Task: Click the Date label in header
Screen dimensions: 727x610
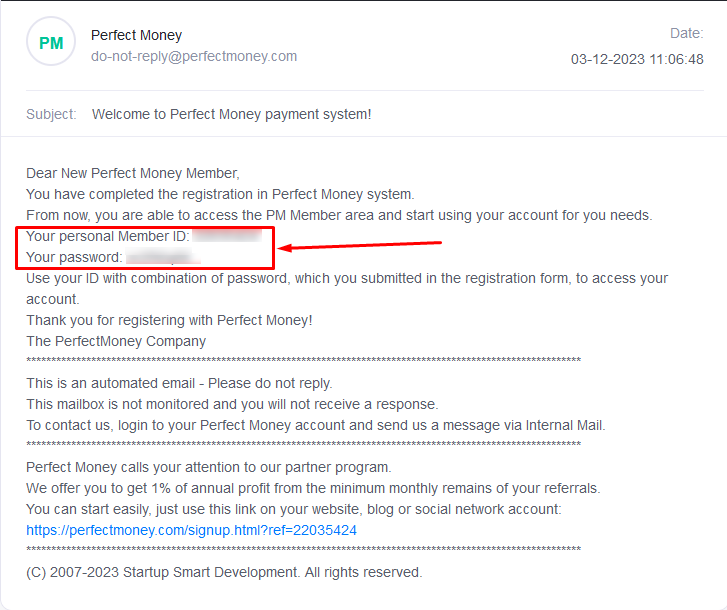Action: click(687, 33)
